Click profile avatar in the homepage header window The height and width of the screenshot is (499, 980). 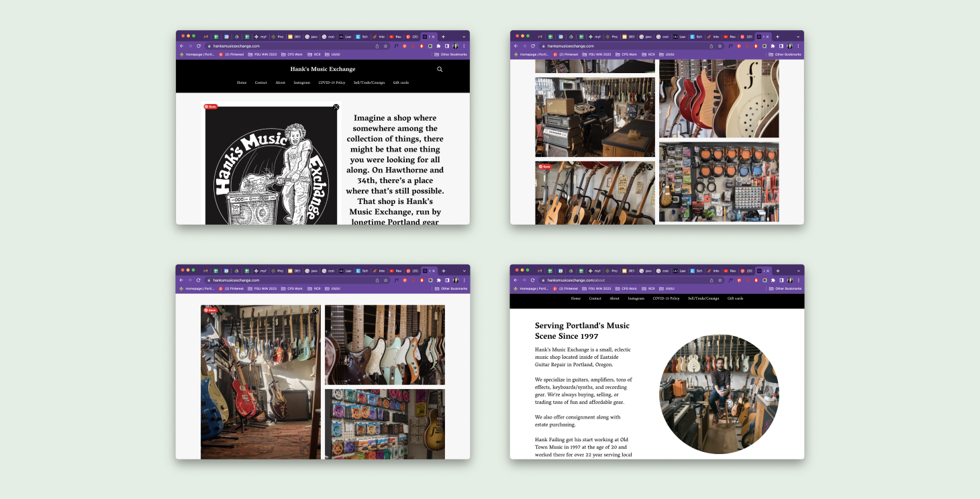point(456,46)
